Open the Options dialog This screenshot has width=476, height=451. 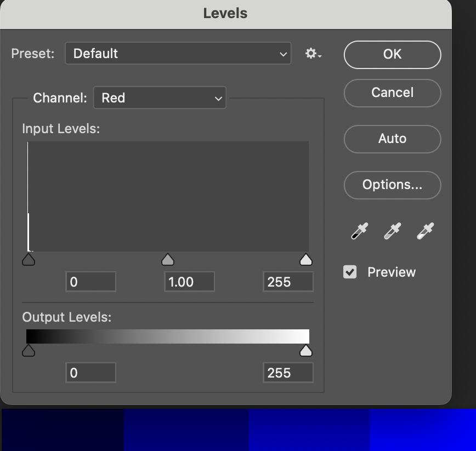click(392, 185)
